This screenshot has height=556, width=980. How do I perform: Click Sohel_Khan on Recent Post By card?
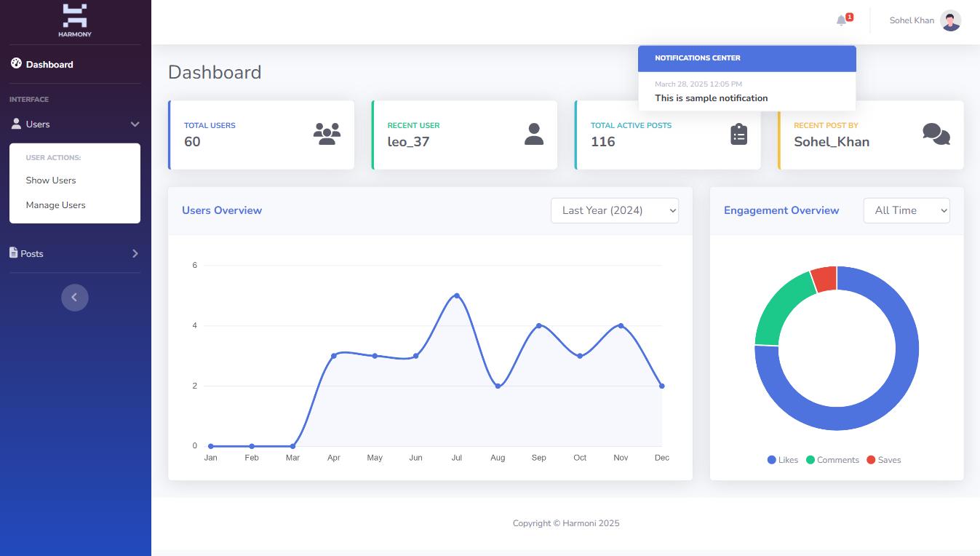[x=832, y=142]
